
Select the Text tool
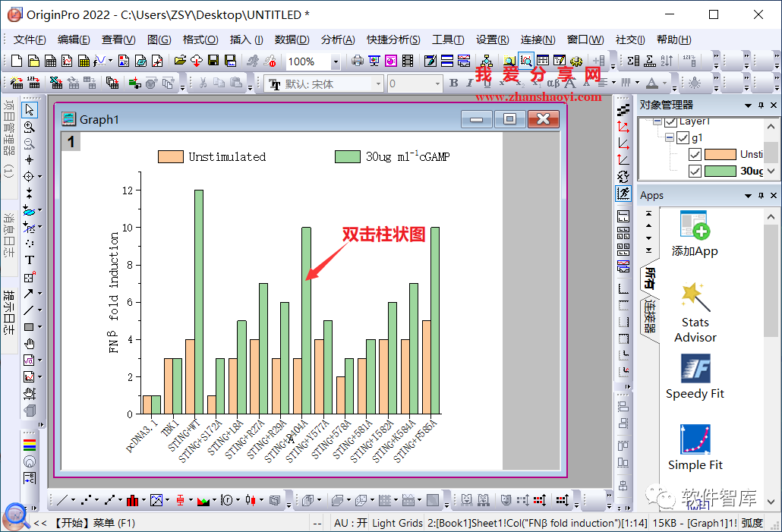coord(30,260)
